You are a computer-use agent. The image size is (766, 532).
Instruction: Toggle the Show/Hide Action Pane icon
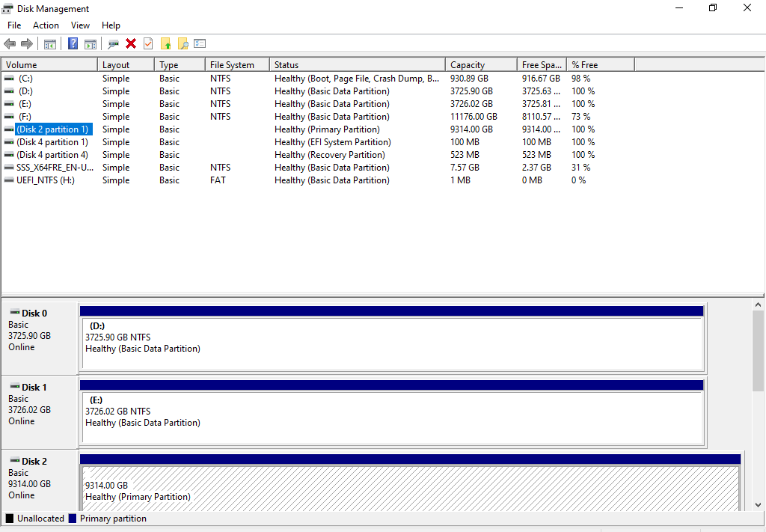click(x=91, y=44)
